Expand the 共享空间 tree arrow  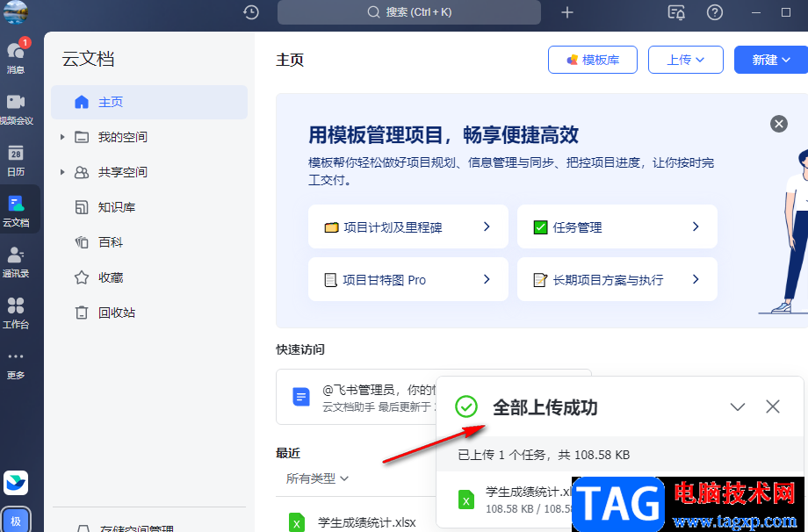click(62, 172)
